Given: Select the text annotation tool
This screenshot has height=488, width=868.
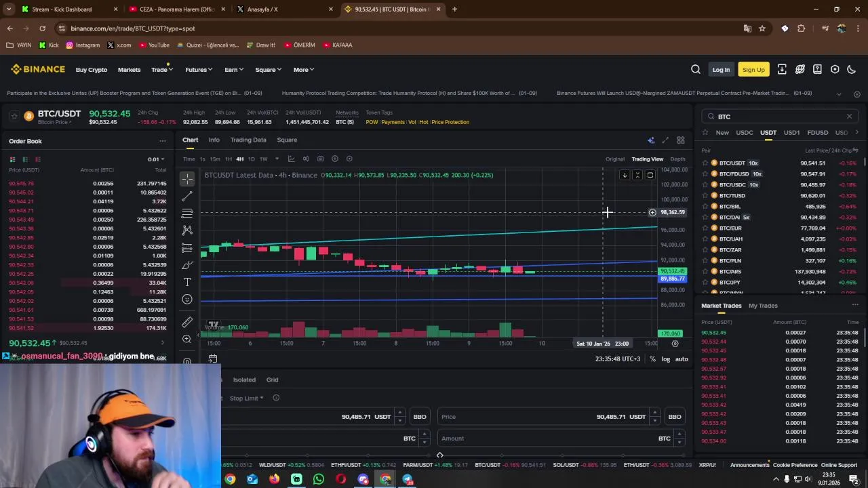Looking at the screenshot, I should 187,282.
